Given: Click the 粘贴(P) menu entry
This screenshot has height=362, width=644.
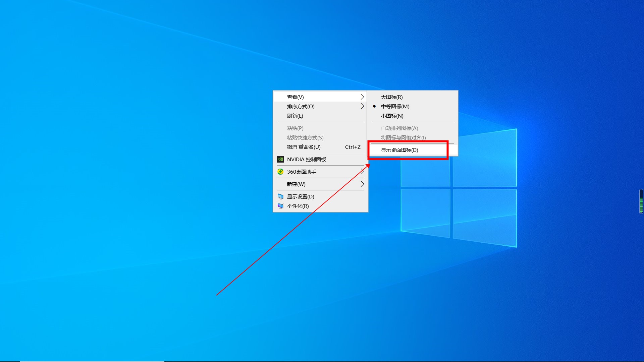Looking at the screenshot, I should pyautogui.click(x=295, y=128).
